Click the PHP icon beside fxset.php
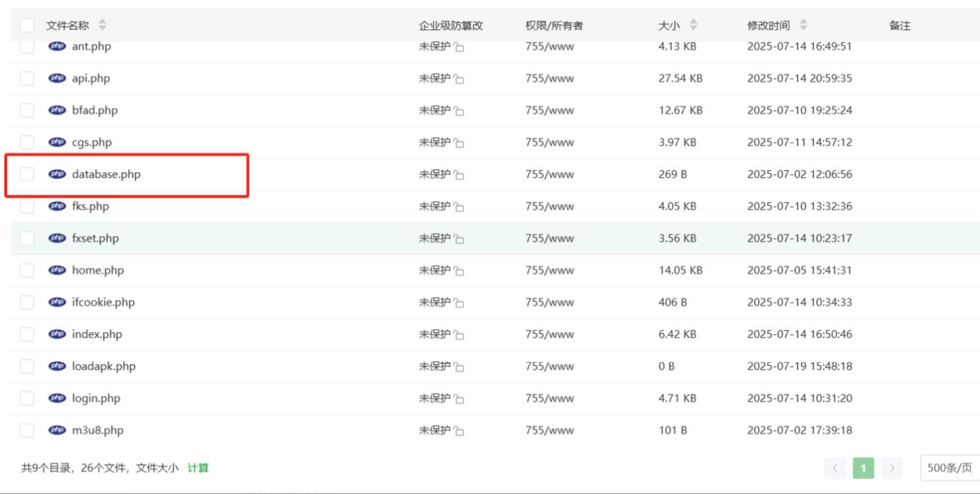Screen dimensions: 980x494 (x=56, y=238)
